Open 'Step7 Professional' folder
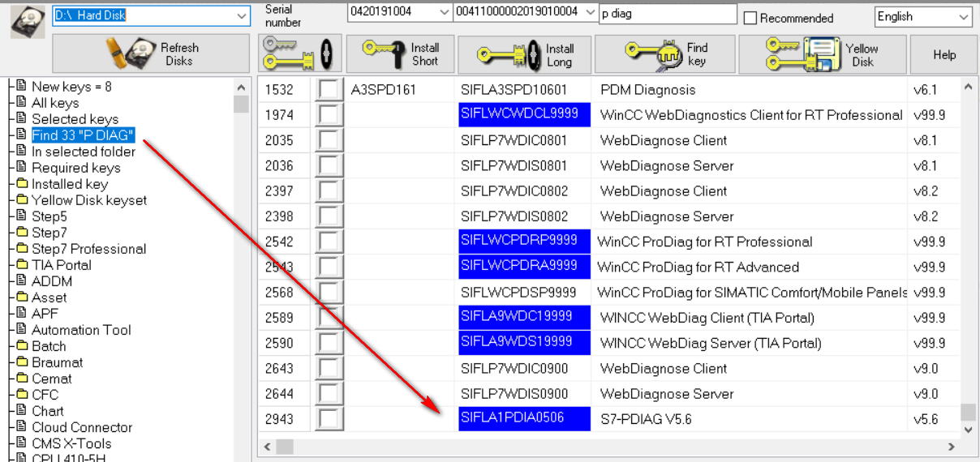Viewport: 980px width, 462px height. [x=88, y=249]
